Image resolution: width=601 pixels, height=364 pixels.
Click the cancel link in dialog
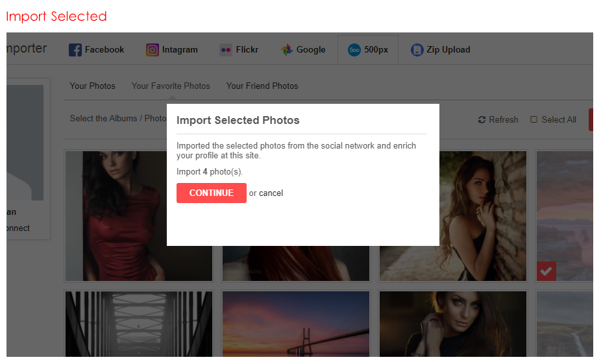pos(271,193)
